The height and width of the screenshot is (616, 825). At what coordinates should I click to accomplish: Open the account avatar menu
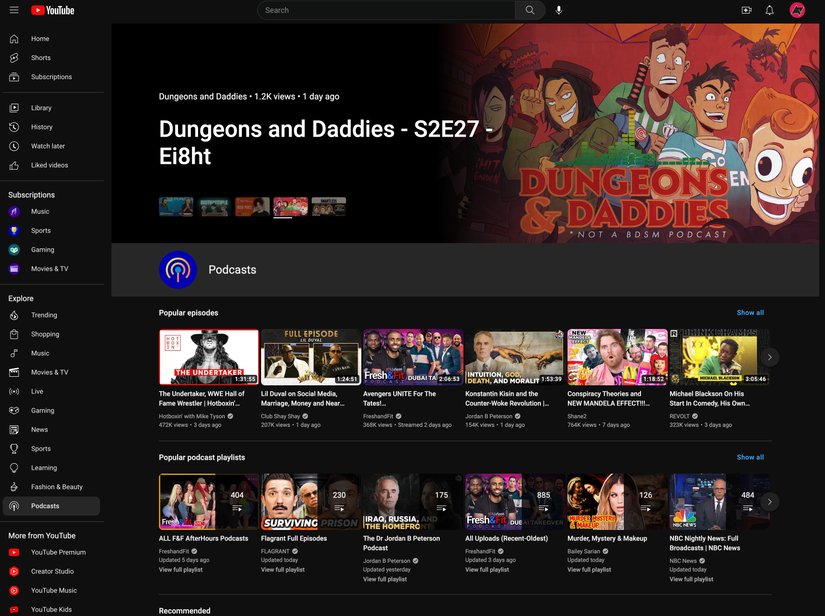tap(797, 10)
